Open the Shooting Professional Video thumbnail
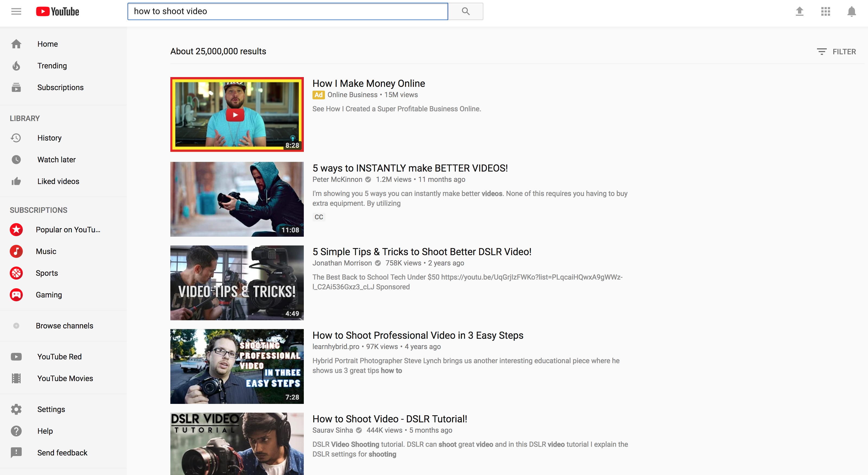This screenshot has height=475, width=868. pyautogui.click(x=237, y=366)
